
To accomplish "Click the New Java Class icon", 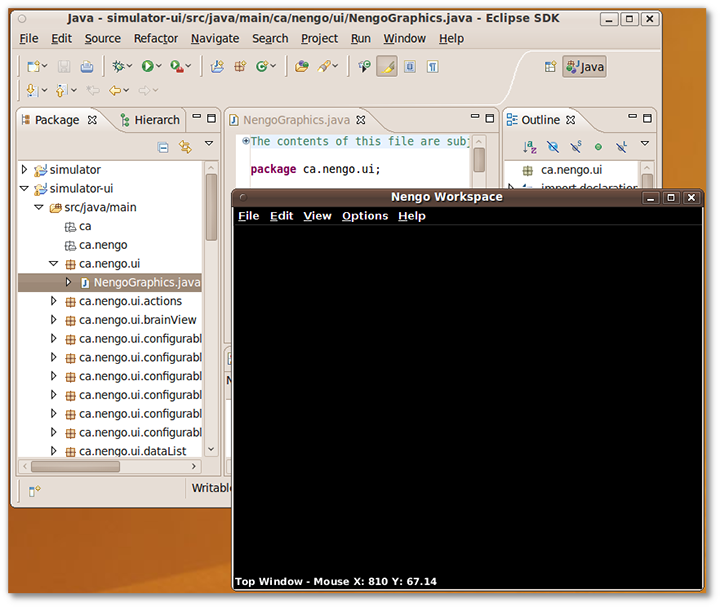I will click(x=262, y=67).
